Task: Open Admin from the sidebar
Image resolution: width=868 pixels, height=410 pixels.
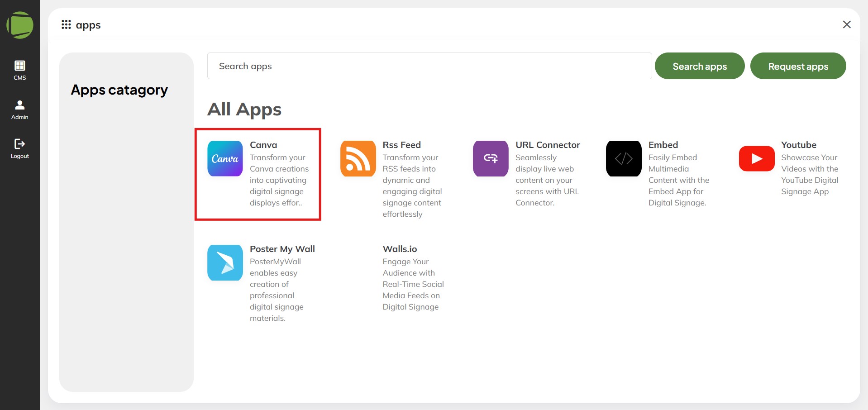Action: pos(20,110)
